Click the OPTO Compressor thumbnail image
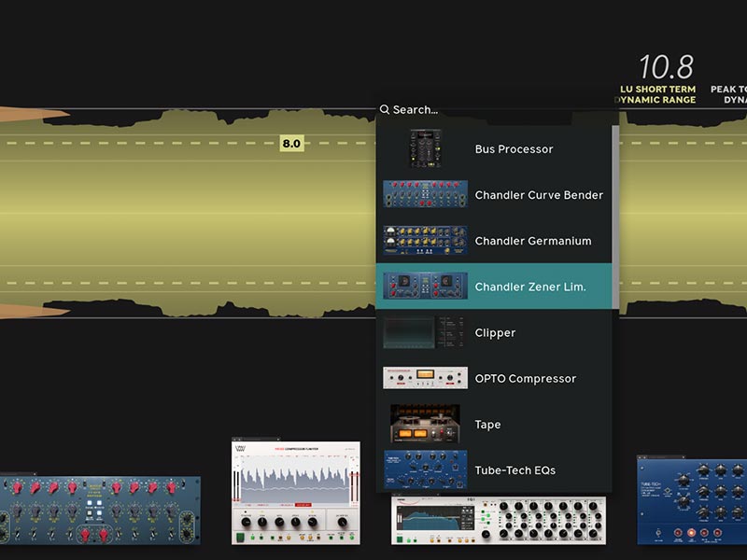 click(x=425, y=378)
